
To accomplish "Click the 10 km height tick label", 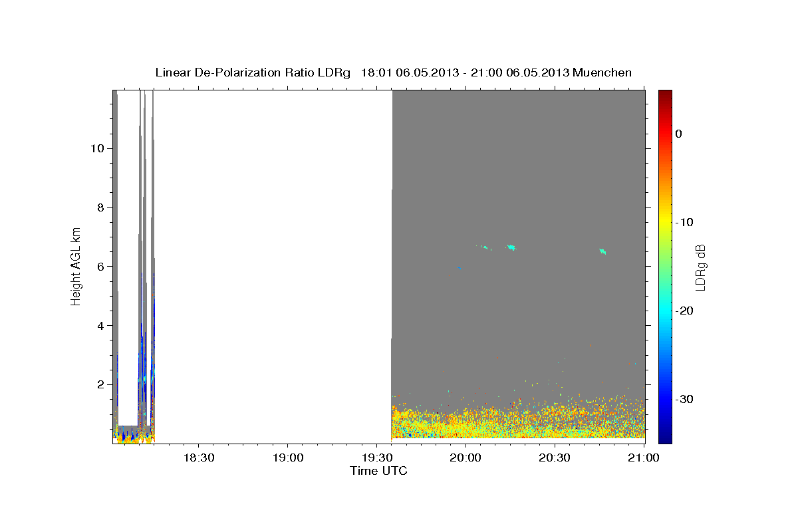I will (x=98, y=148).
